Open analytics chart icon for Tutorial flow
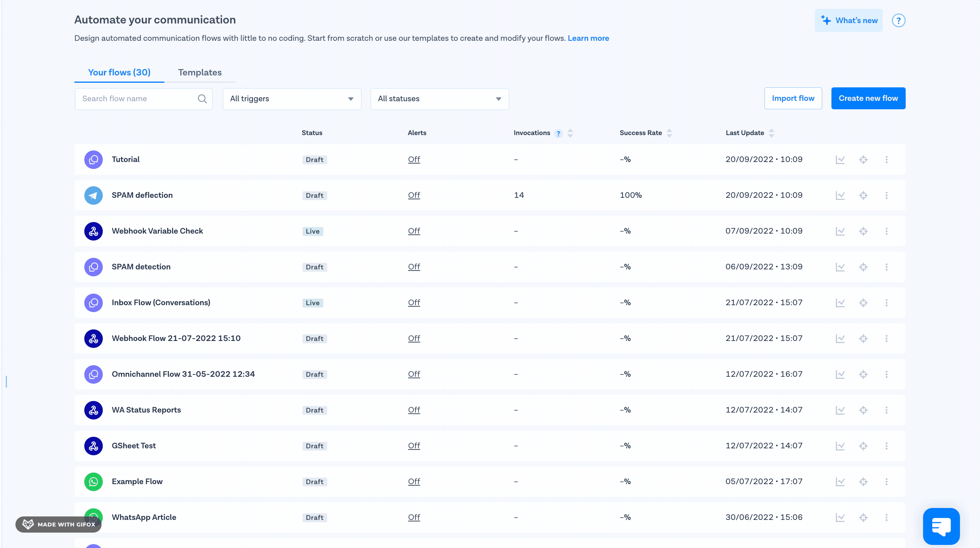Viewport: 980px width, 548px height. [x=840, y=160]
